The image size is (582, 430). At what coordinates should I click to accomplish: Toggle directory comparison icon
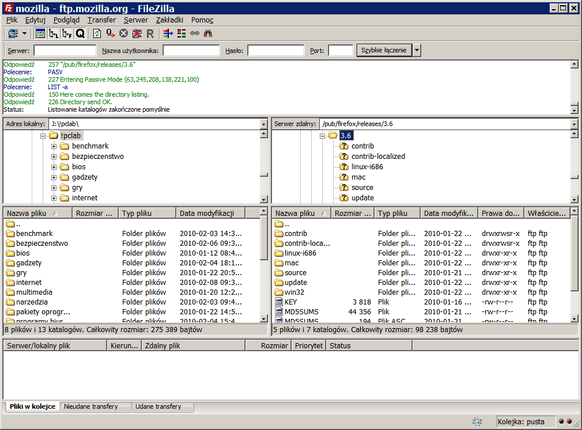point(182,34)
